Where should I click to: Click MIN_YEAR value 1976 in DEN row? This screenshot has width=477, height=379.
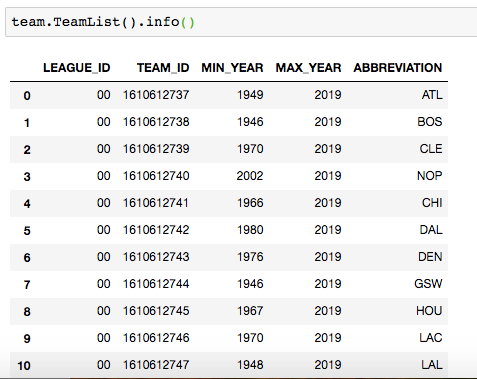pyautogui.click(x=250, y=257)
